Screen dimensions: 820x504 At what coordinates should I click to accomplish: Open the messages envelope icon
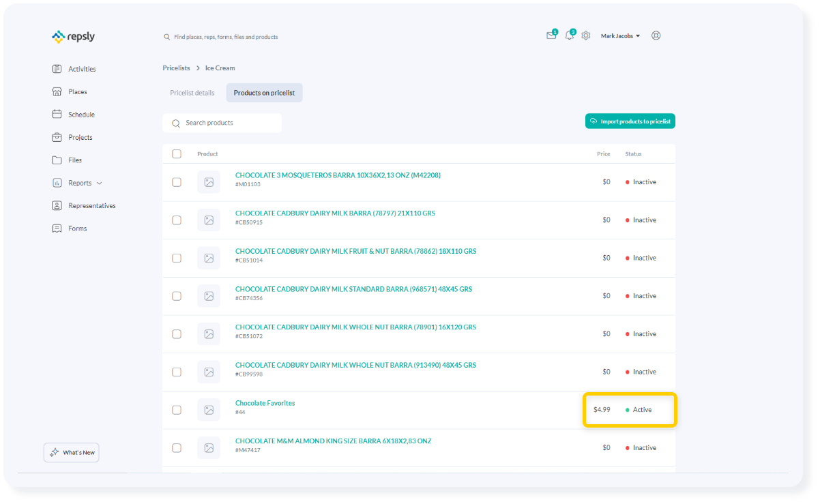pyautogui.click(x=551, y=35)
